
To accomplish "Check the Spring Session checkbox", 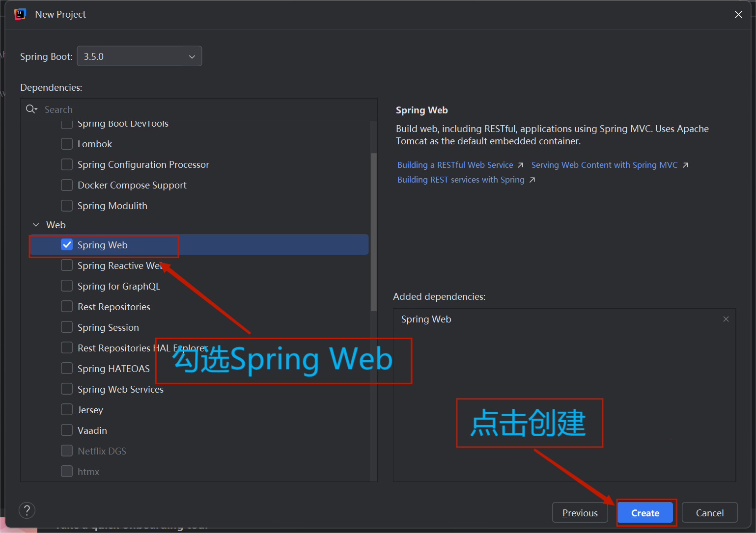I will tap(67, 327).
